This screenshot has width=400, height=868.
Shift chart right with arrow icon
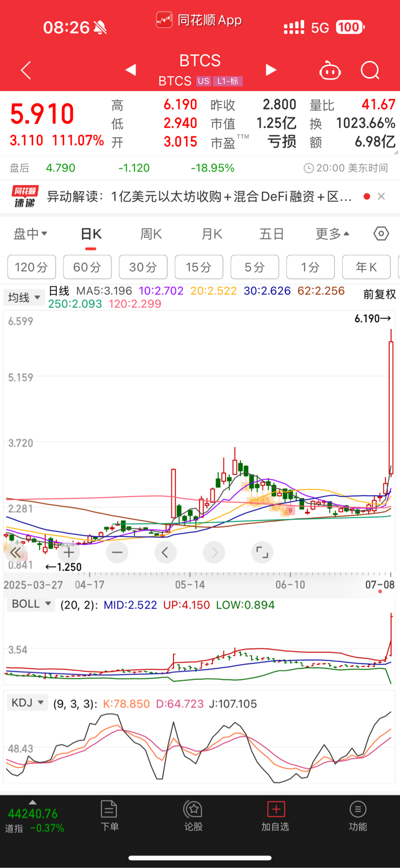(214, 553)
